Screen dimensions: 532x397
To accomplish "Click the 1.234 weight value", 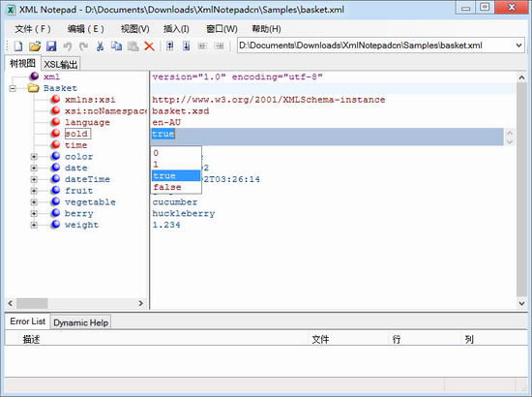I will click(166, 225).
